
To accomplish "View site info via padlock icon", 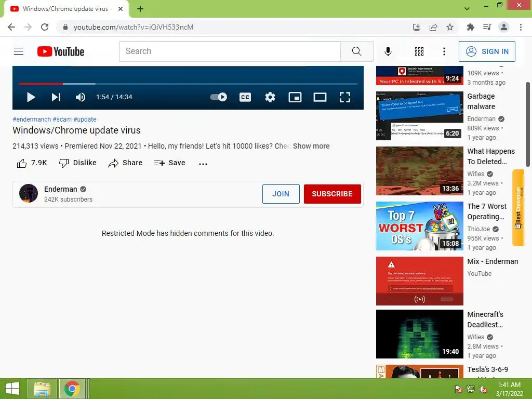I will point(65,27).
